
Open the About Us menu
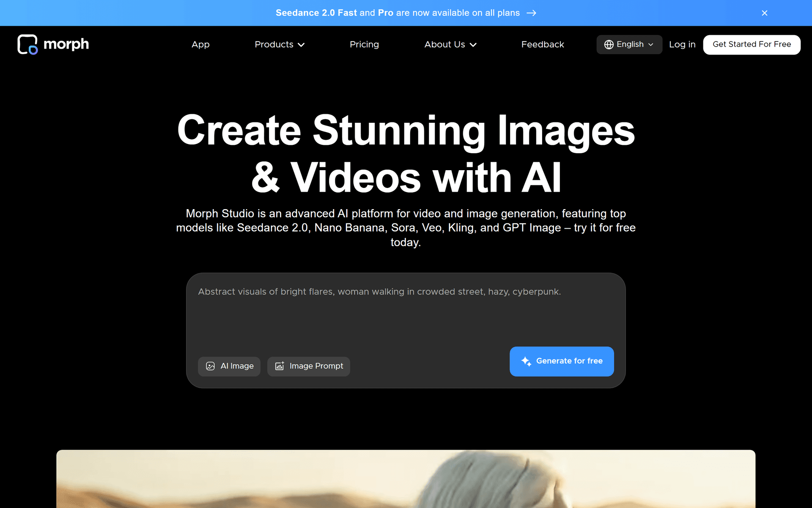pos(450,44)
